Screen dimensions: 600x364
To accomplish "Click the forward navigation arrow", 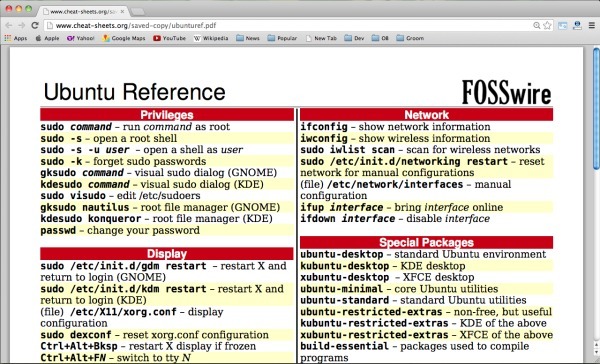I will click(x=21, y=26).
